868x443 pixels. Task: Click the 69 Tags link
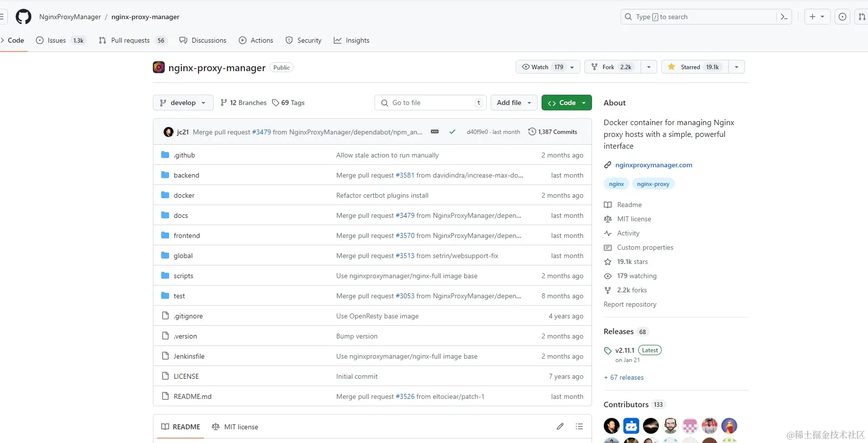click(288, 103)
